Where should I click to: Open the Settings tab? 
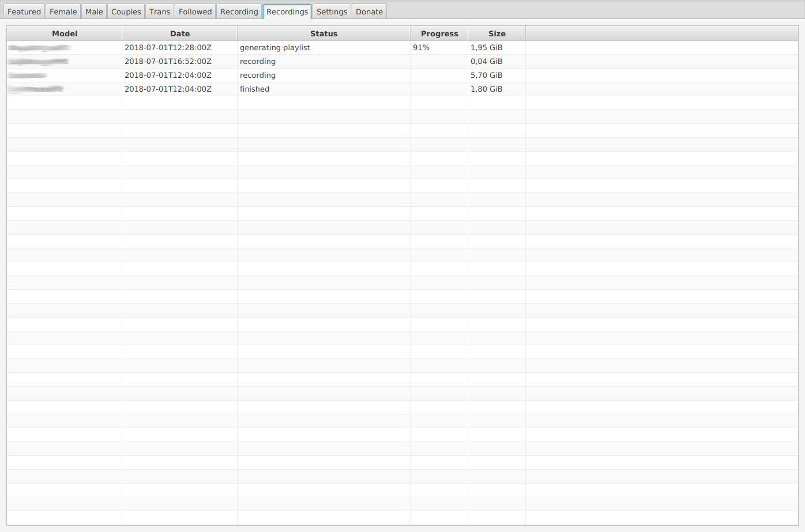point(332,12)
